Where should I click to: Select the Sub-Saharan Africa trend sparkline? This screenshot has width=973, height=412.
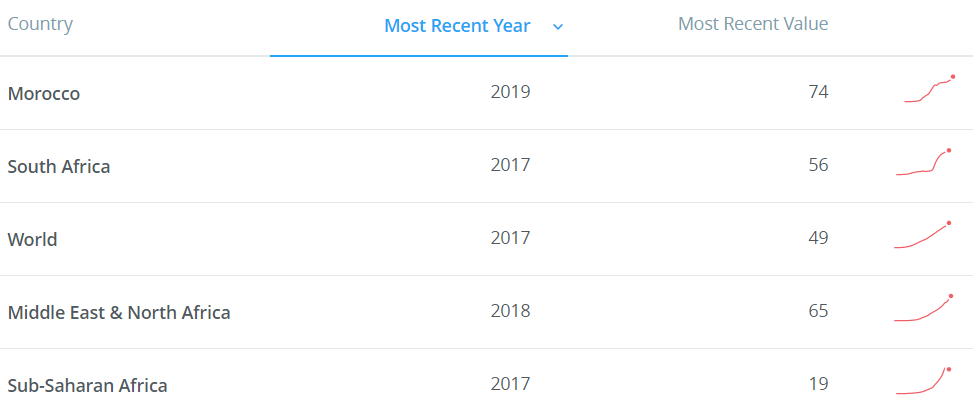(x=923, y=380)
